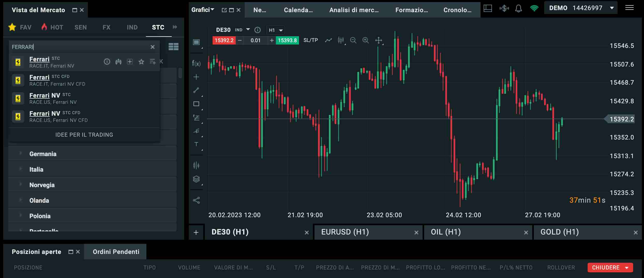The height and width of the screenshot is (278, 644).
Task: Toggle the SL/TP option on chart
Action: point(310,40)
